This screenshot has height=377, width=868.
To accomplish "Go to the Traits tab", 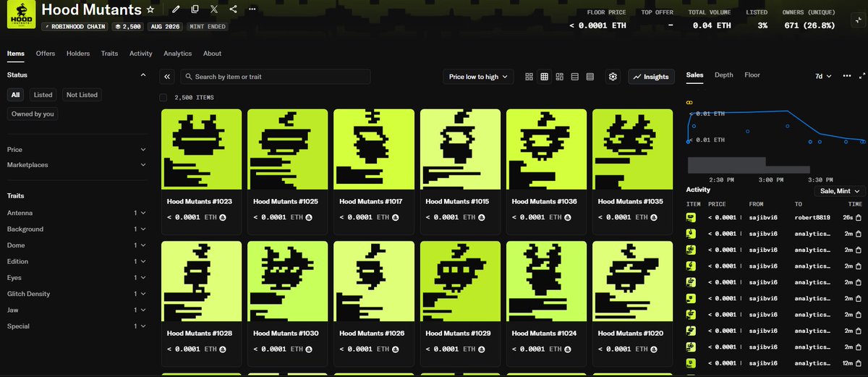I will point(110,54).
